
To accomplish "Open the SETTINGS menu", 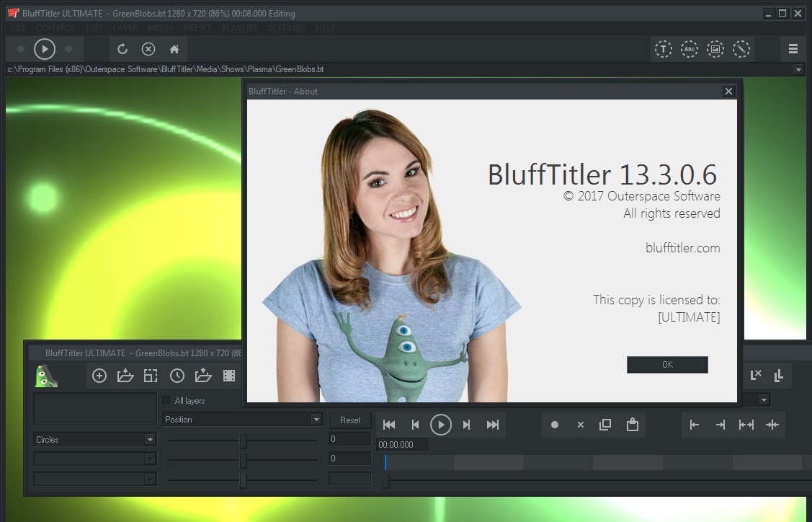I will click(286, 28).
